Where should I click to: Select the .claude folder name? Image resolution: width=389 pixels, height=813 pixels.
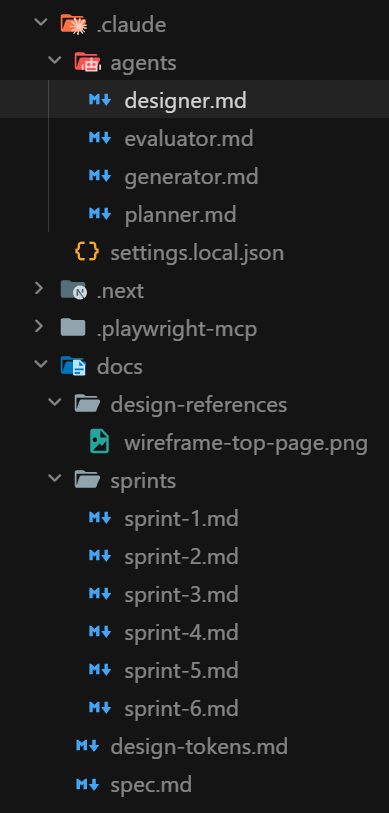pos(131,24)
